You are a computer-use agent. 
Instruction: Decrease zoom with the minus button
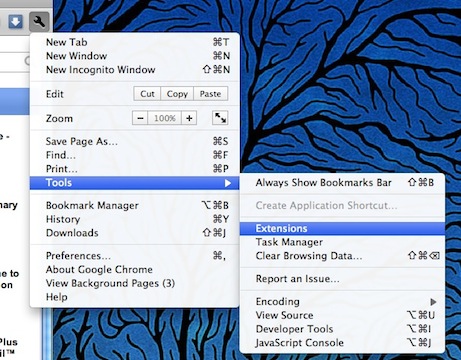click(x=140, y=118)
